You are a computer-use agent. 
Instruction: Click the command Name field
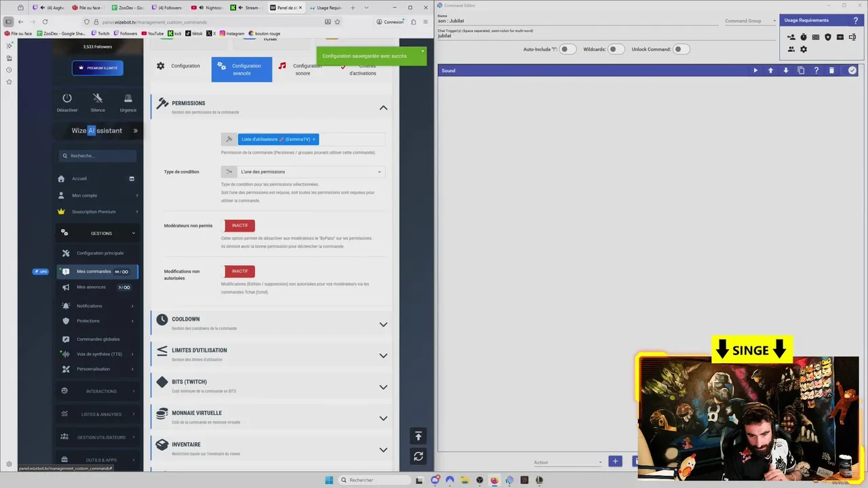pos(578,21)
